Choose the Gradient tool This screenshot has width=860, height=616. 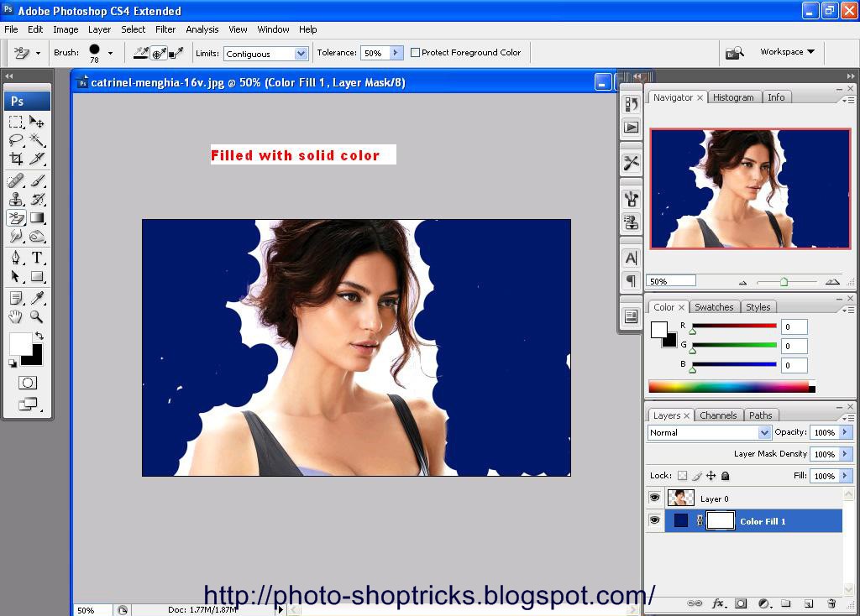point(36,217)
